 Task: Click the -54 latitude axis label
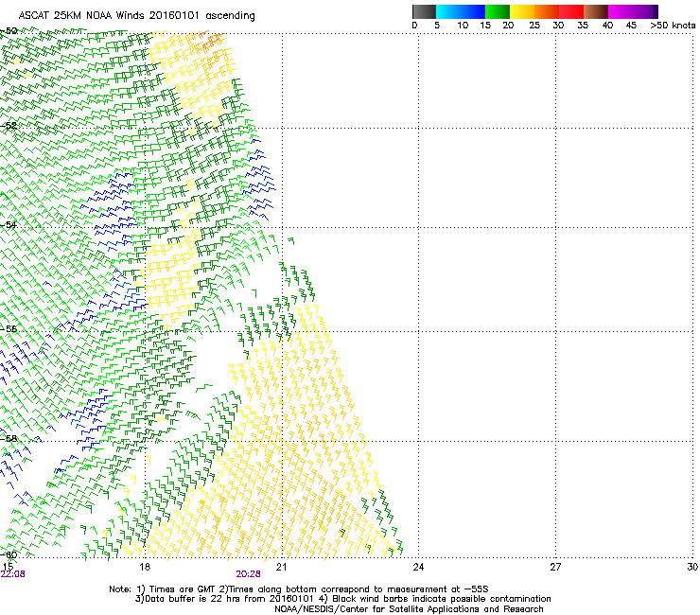pos(9,224)
